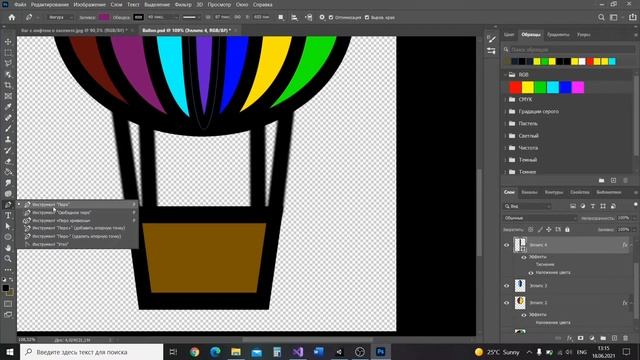Image resolution: width=640 pixels, height=360 pixels.
Task: Open the pen settings gear
Action: (x=322, y=18)
